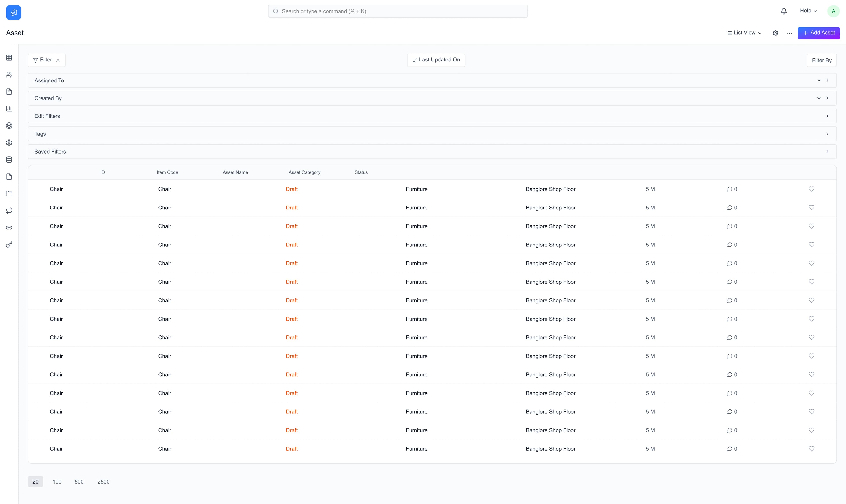Click the link icon in the sidebar
Viewport: 846px width, 504px height.
pyautogui.click(x=9, y=228)
